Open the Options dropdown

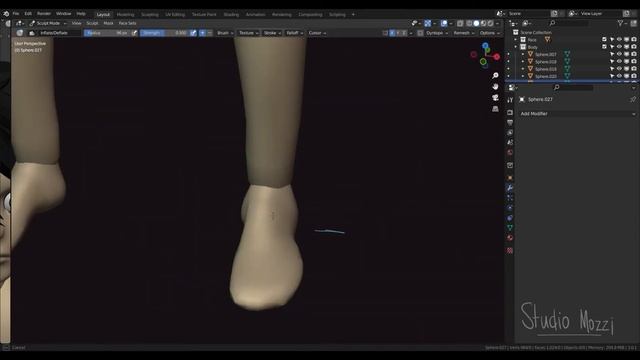pyautogui.click(x=489, y=33)
